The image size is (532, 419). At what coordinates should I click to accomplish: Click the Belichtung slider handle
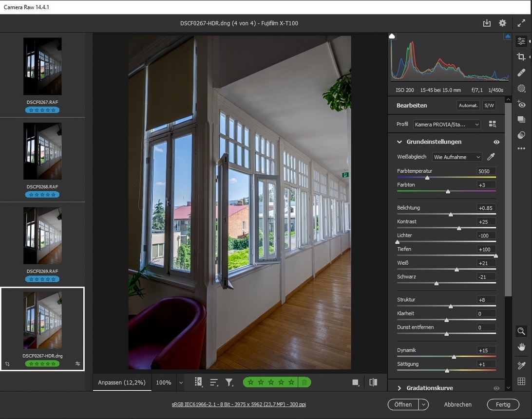pos(451,214)
